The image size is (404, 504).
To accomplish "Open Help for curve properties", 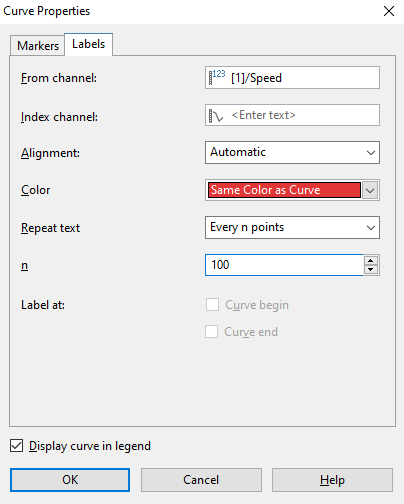I will click(x=332, y=480).
